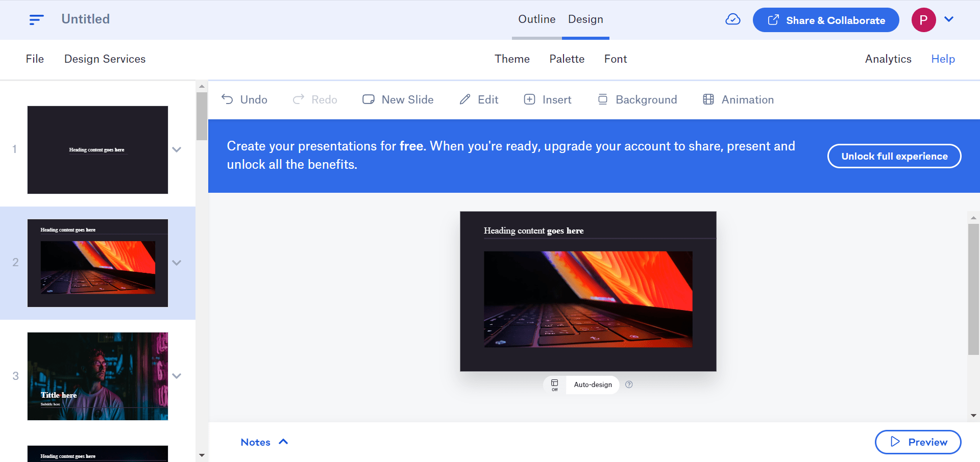Image resolution: width=980 pixels, height=462 pixels.
Task: Click the Insert plus icon
Action: (x=529, y=99)
